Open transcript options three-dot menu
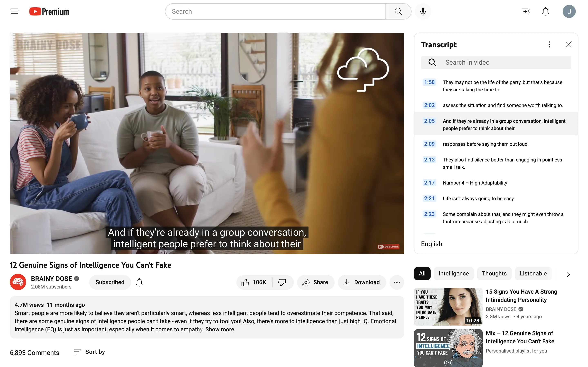The image size is (588, 367). point(549,44)
